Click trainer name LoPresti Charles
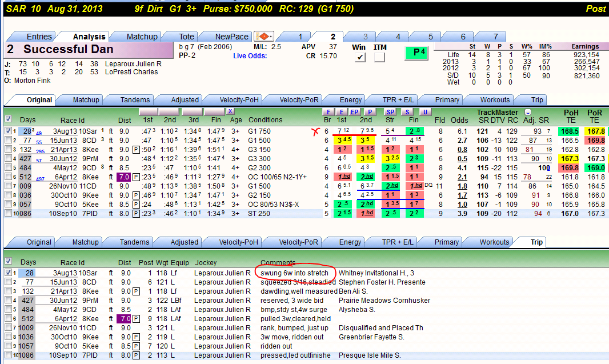Viewport: 609px width, 364px height. point(131,72)
